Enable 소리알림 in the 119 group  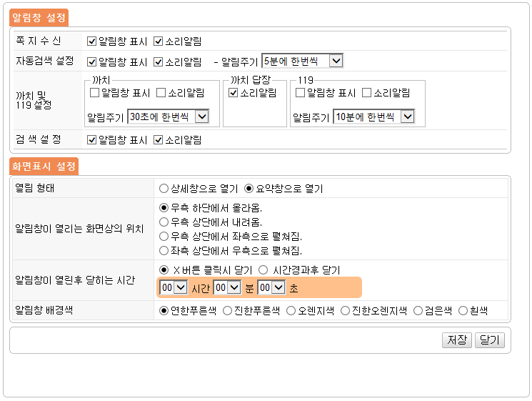(x=367, y=92)
